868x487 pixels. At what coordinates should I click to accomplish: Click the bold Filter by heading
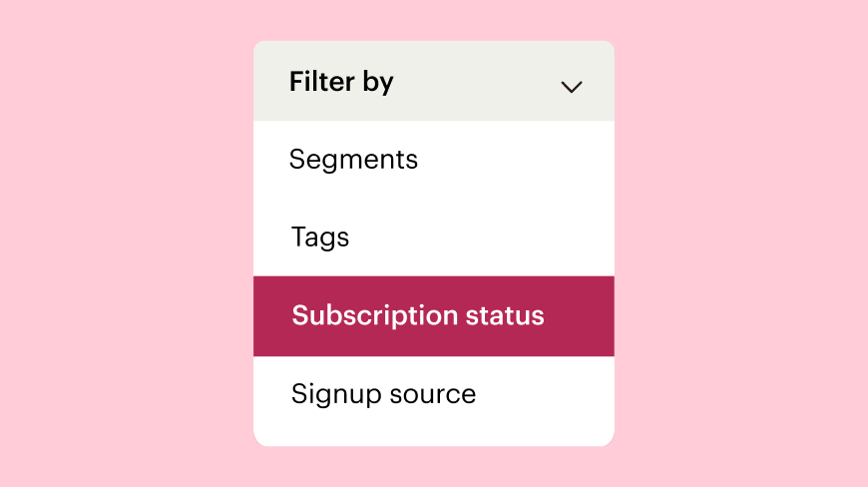(341, 83)
